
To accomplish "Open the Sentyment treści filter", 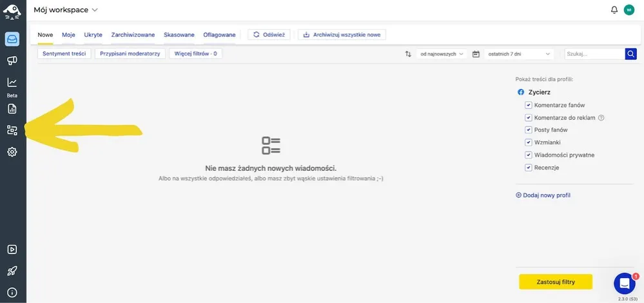I will tap(64, 54).
